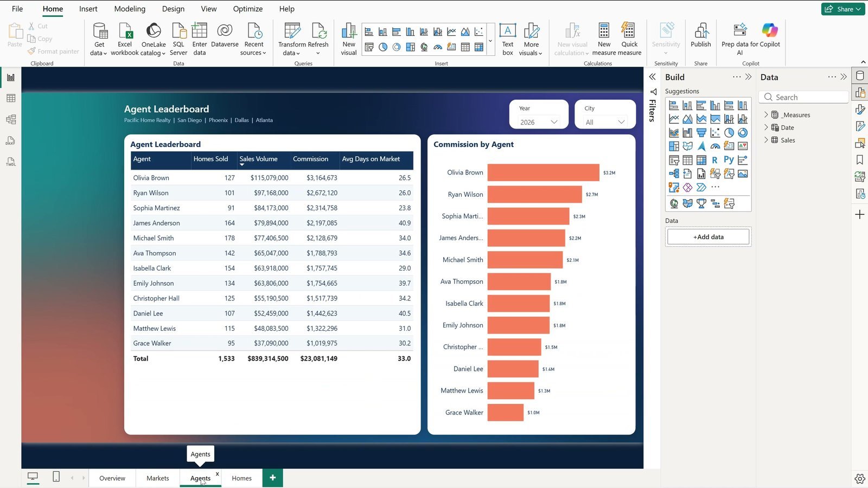Expand visuals gallery in Insert group
The image size is (868, 488).
click(490, 41)
